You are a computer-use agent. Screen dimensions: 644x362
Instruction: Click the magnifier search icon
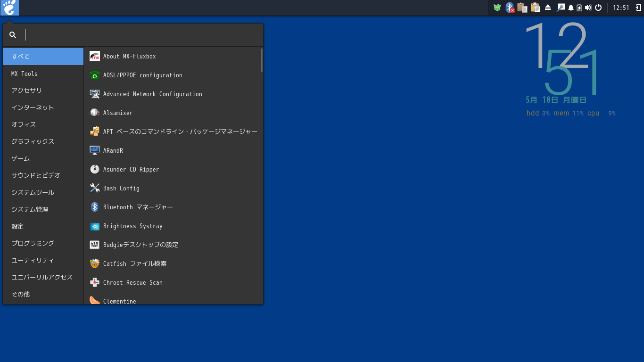pos(13,35)
